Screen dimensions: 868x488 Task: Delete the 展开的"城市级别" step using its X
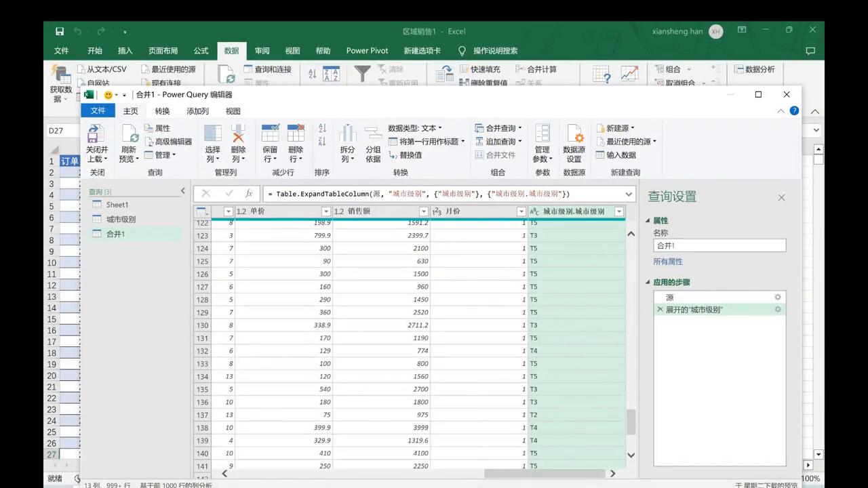(660, 309)
